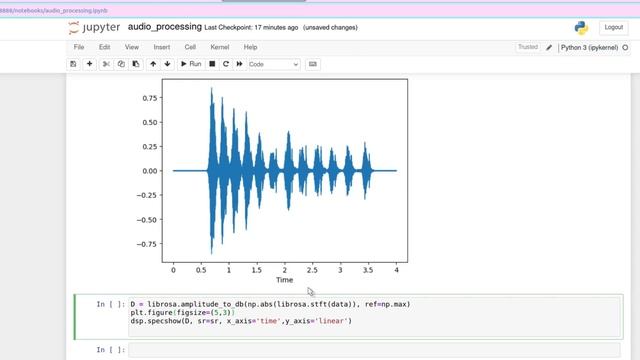Click the kernel status circle indicator
Screen dimensions: 640x360
[625, 48]
